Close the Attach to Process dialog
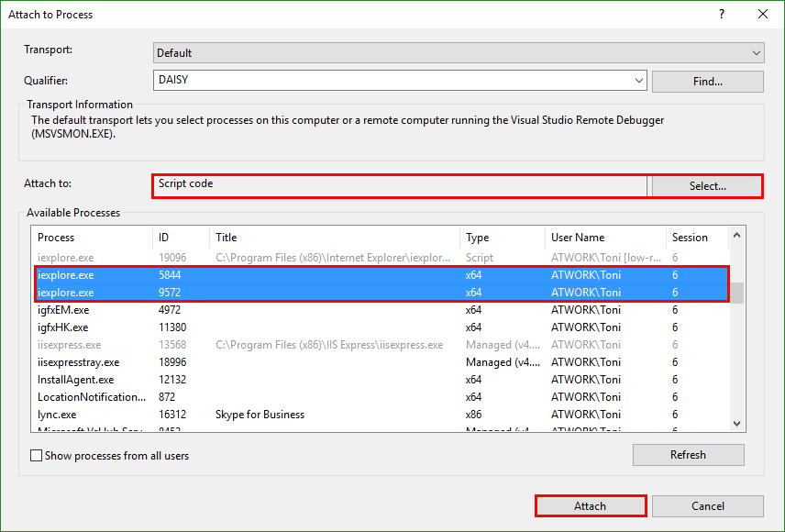 763,14
